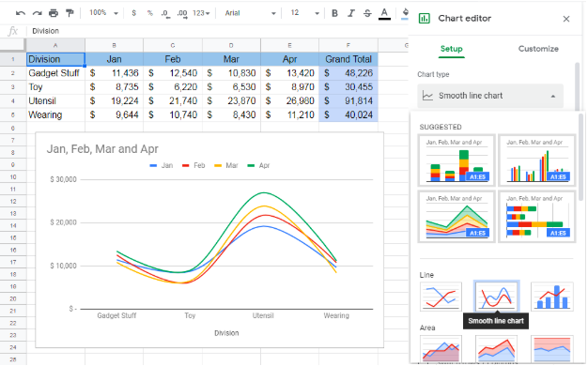This screenshot has width=588, height=366.
Task: Click column B header
Action: (x=114, y=45)
